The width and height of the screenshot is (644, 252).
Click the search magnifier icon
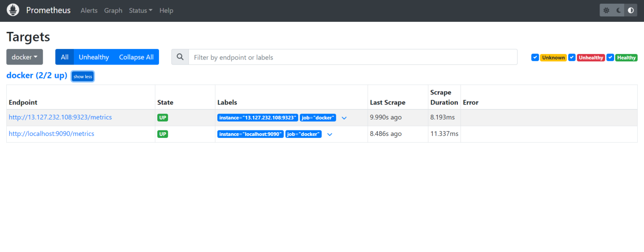coord(180,57)
